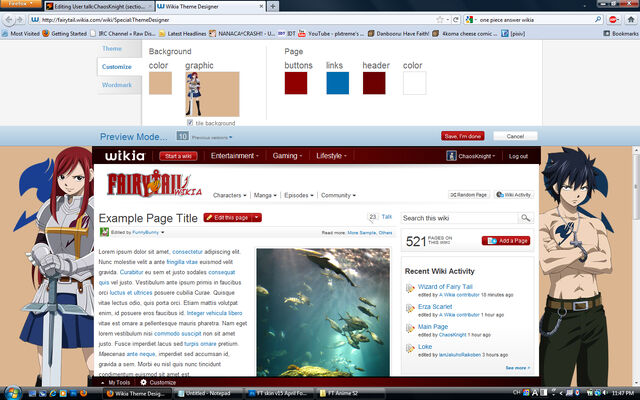The height and width of the screenshot is (400, 640).
Task: Click the Save, I'm done button
Action: (462, 136)
